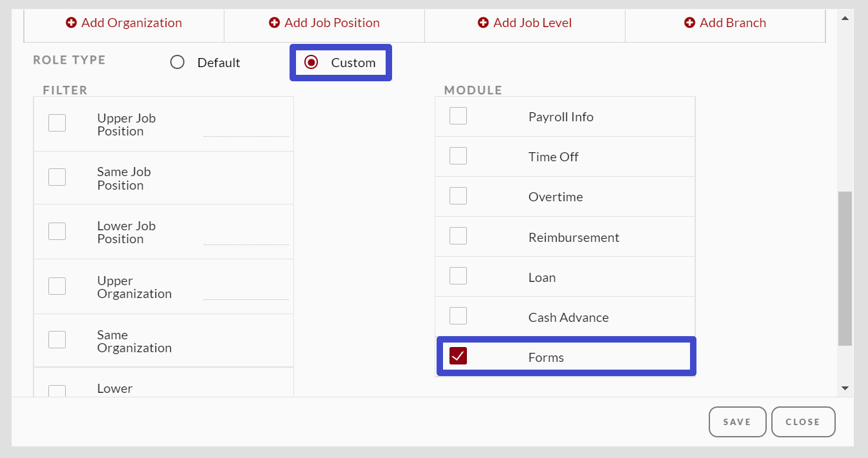
Task: Tick the Lower Job Position checkbox
Action: (x=57, y=231)
